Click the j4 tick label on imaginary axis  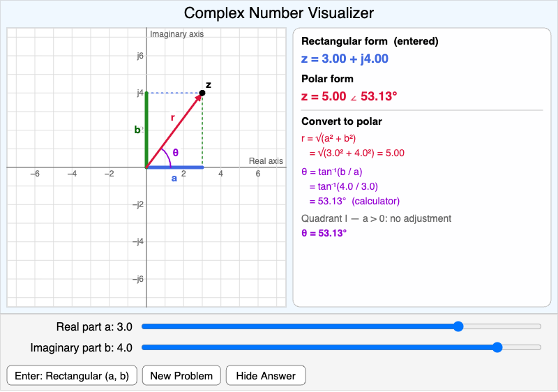tap(140, 93)
